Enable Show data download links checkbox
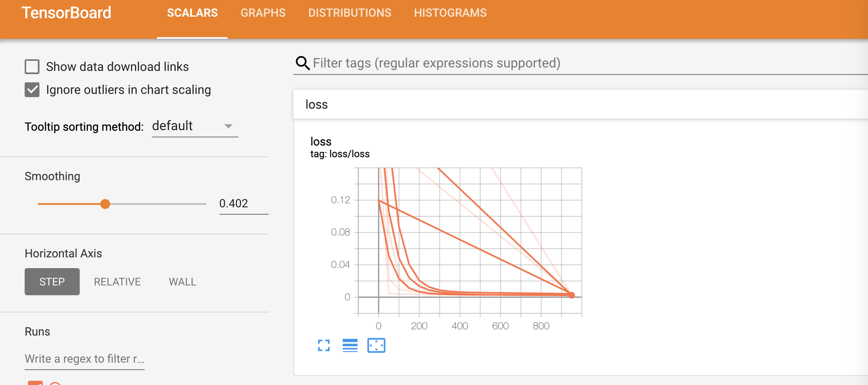Screen dimensions: 868x385 coord(32,67)
